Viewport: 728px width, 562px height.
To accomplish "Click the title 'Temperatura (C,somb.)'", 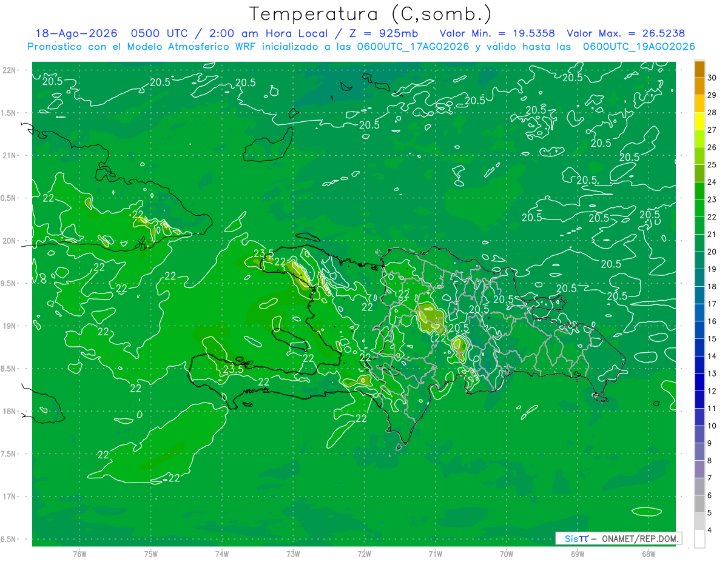I will 371,14.
